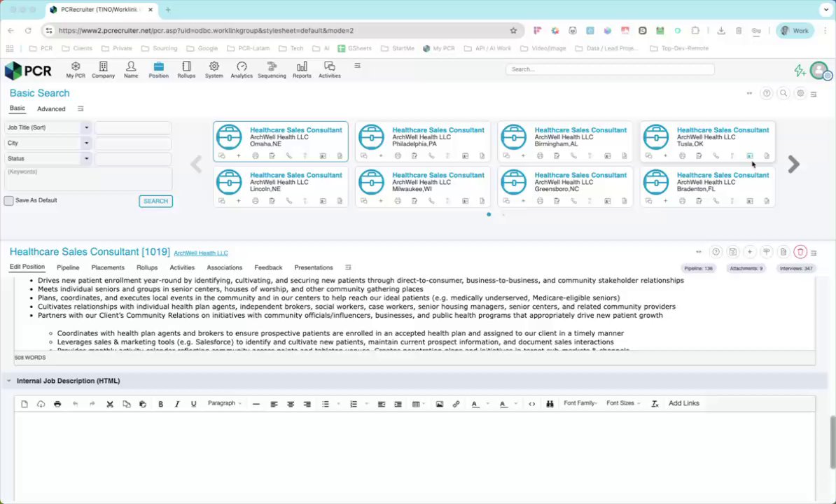Click the cut scissors icon in editor toolbar
Screen dimensions: 836x504
[110, 405]
